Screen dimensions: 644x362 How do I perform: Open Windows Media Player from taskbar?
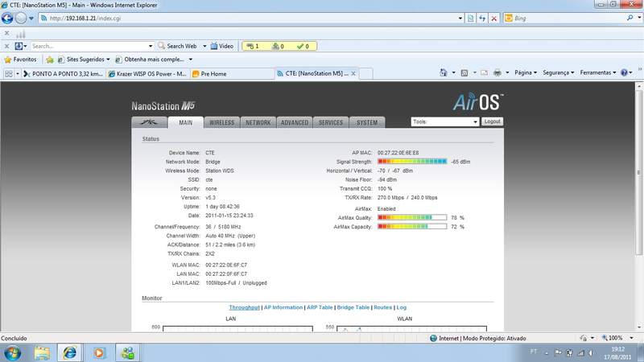[98, 353]
